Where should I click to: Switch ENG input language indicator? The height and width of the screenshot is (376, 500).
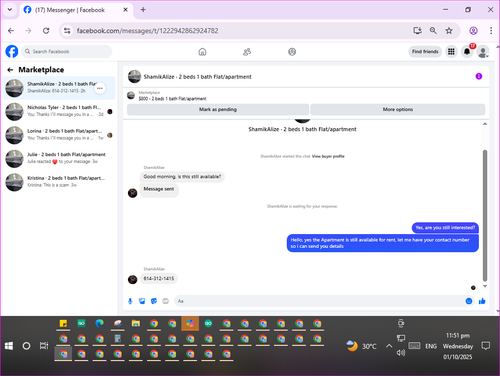pyautogui.click(x=431, y=346)
